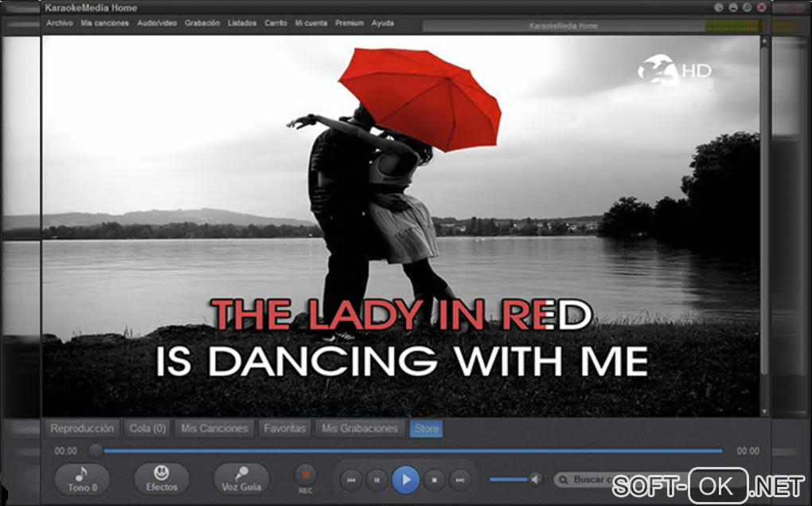Pause playback
The width and height of the screenshot is (812, 506).
click(x=377, y=480)
